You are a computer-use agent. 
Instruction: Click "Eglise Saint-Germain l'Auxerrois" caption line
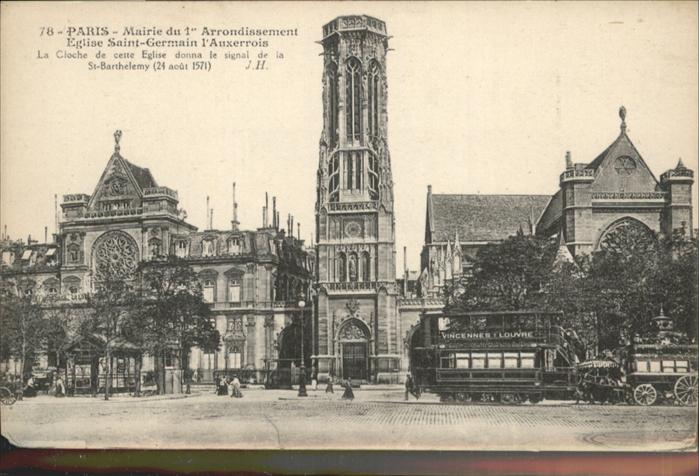(x=167, y=43)
